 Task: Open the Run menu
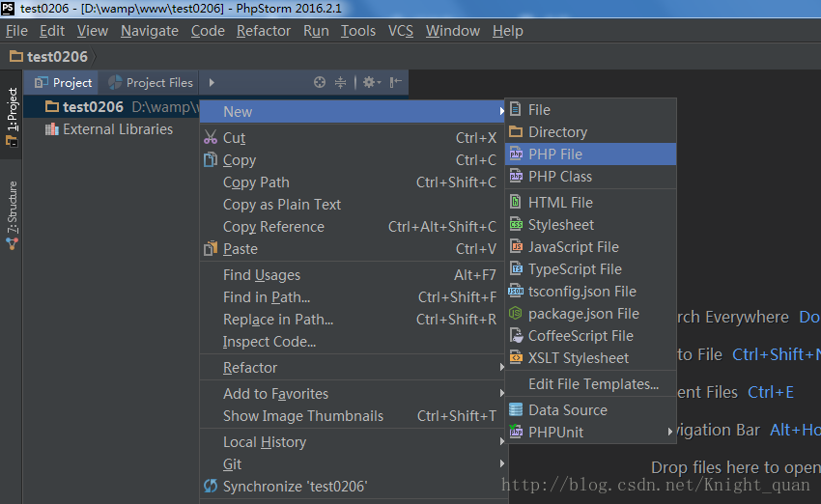[x=316, y=31]
